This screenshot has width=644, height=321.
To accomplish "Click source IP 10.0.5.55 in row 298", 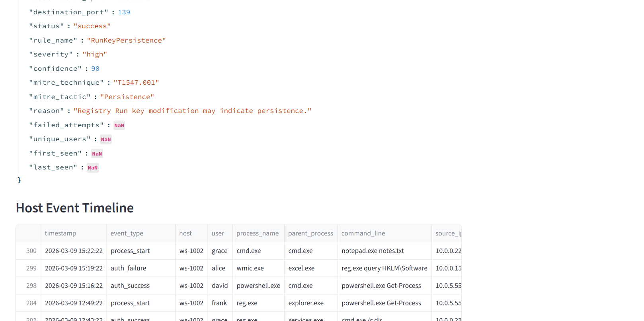I will click(447, 286).
